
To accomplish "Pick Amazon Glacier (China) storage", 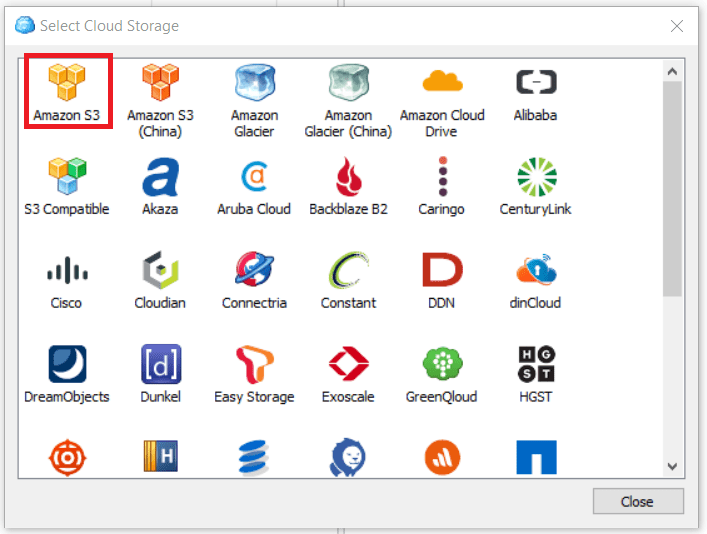I will [x=349, y=82].
